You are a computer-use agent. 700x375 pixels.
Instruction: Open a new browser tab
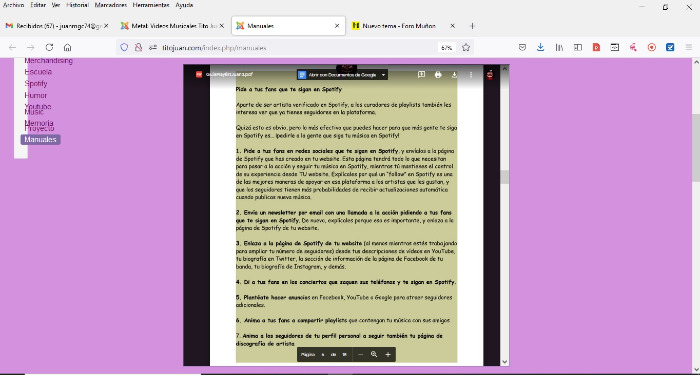coord(472,26)
